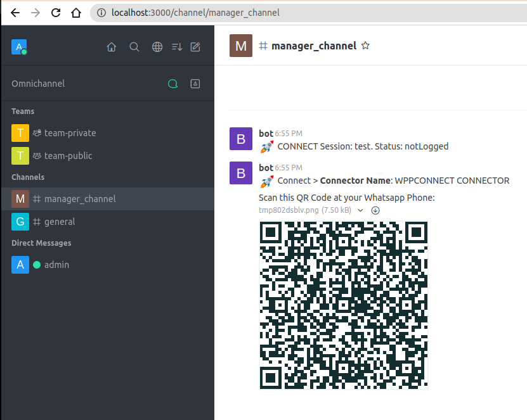The height and width of the screenshot is (420, 527).
Task: Click 'CONNECT Session: test. Status: notLogged' message
Action: tap(363, 146)
